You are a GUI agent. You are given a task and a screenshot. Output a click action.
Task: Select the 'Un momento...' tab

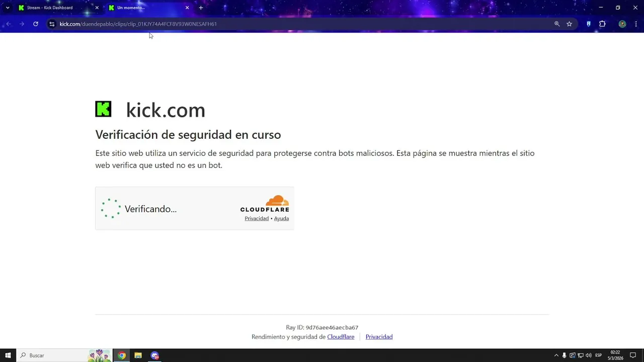(148, 8)
